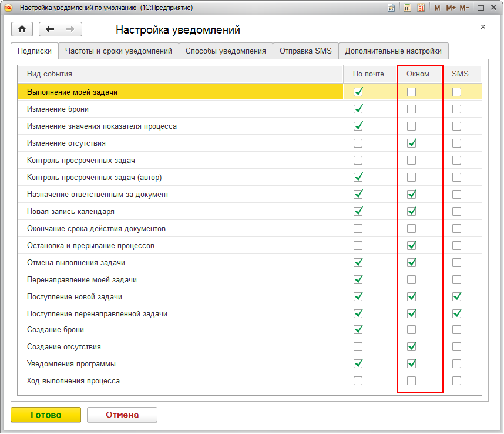This screenshot has height=434, width=504.
Task: Enable SMS for Уведомления программы
Action: [456, 364]
